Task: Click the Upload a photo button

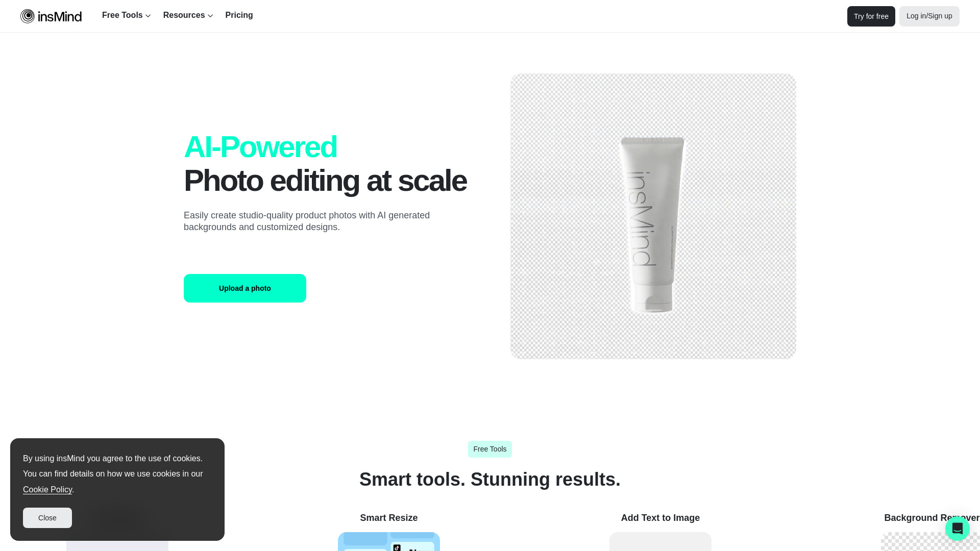Action: pos(244,288)
